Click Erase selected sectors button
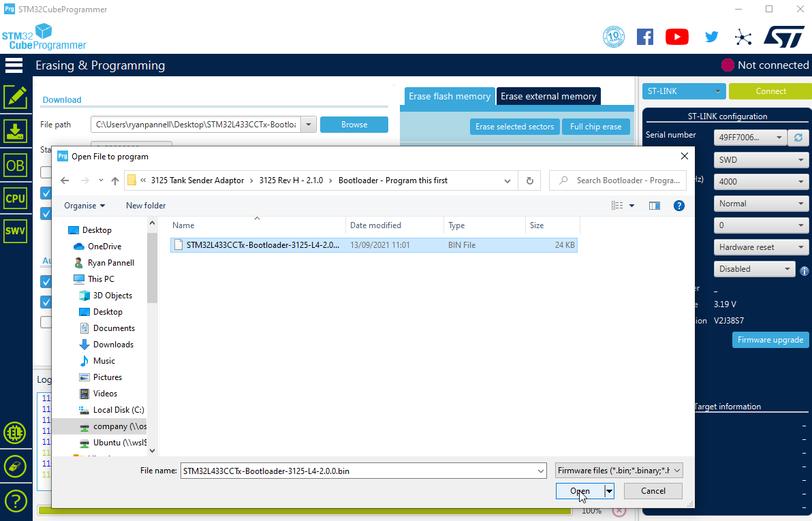The height and width of the screenshot is (521, 812). (x=514, y=127)
